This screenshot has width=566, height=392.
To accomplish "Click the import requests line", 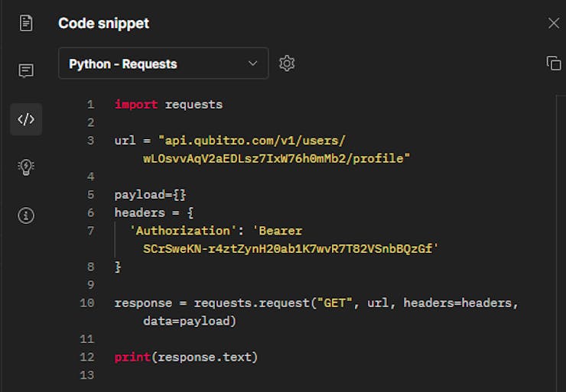I will pos(168,105).
